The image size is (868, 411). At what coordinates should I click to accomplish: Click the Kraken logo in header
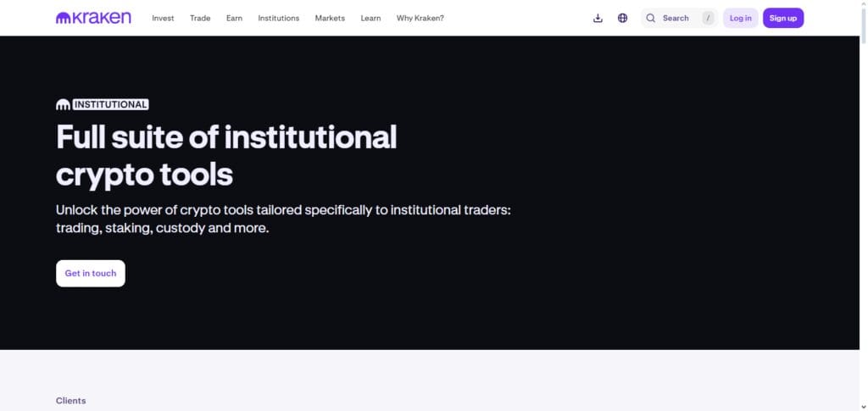point(93,18)
